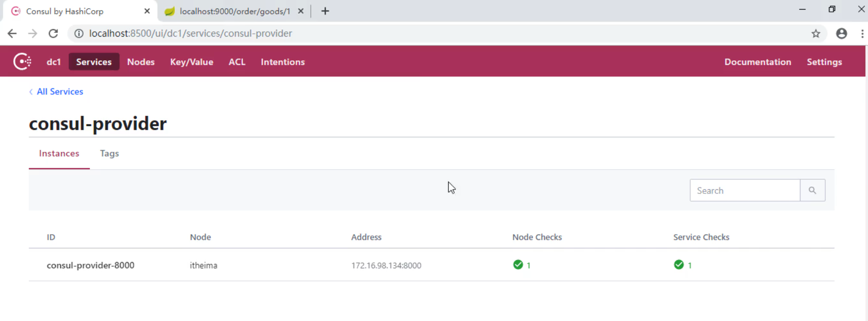
Task: Open the dc1 datacenter selector
Action: (x=53, y=62)
